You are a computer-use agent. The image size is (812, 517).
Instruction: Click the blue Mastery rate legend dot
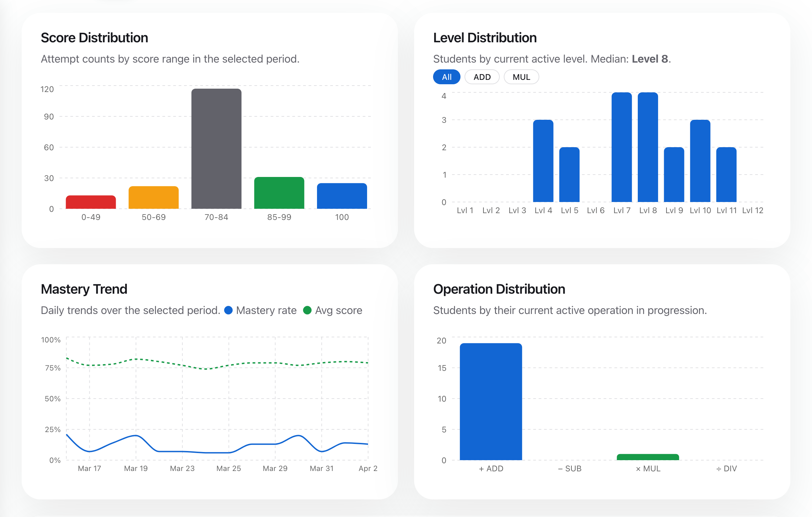(228, 310)
